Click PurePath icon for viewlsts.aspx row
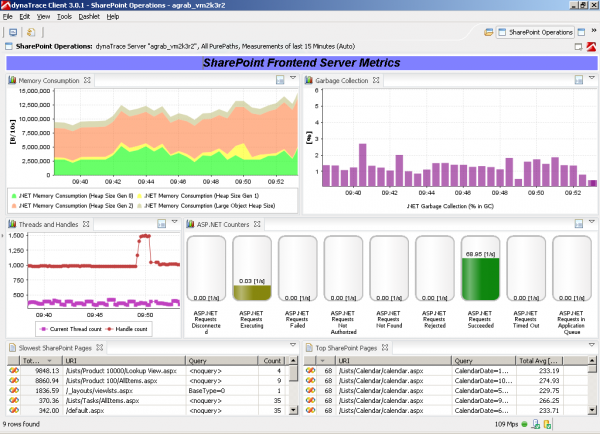The height and width of the screenshot is (434, 600). [x=14, y=390]
